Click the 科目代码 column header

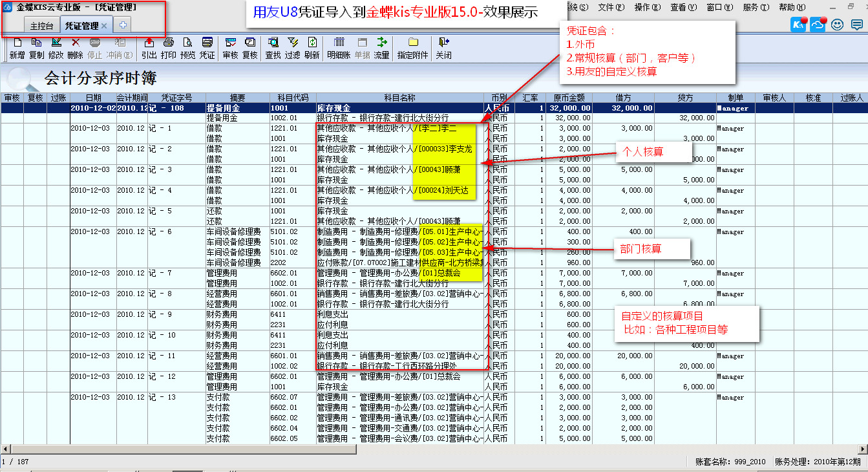293,98
